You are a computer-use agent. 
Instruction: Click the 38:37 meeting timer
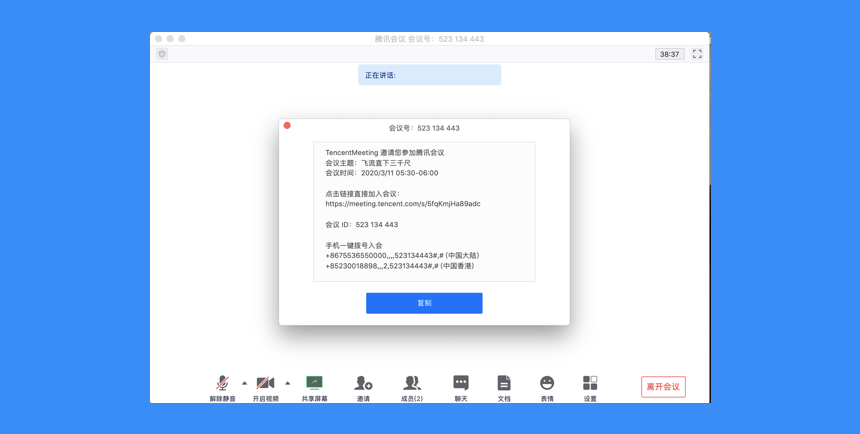tap(670, 54)
